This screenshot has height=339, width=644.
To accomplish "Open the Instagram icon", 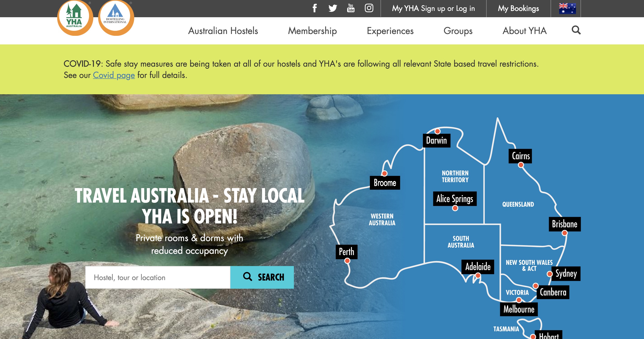I will coord(369,8).
